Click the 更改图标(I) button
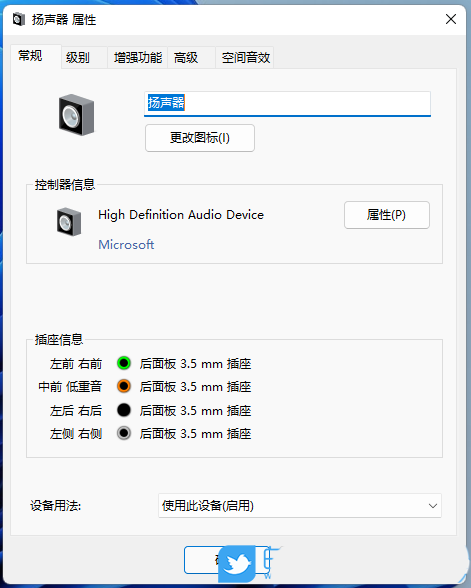 click(x=200, y=138)
